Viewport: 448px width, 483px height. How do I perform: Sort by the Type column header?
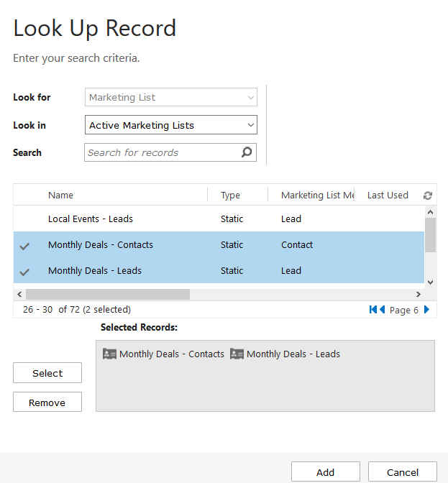pyautogui.click(x=230, y=195)
